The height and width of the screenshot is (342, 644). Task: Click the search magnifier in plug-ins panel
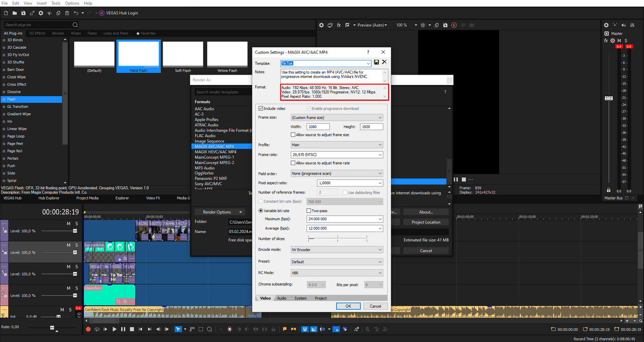pos(75,25)
